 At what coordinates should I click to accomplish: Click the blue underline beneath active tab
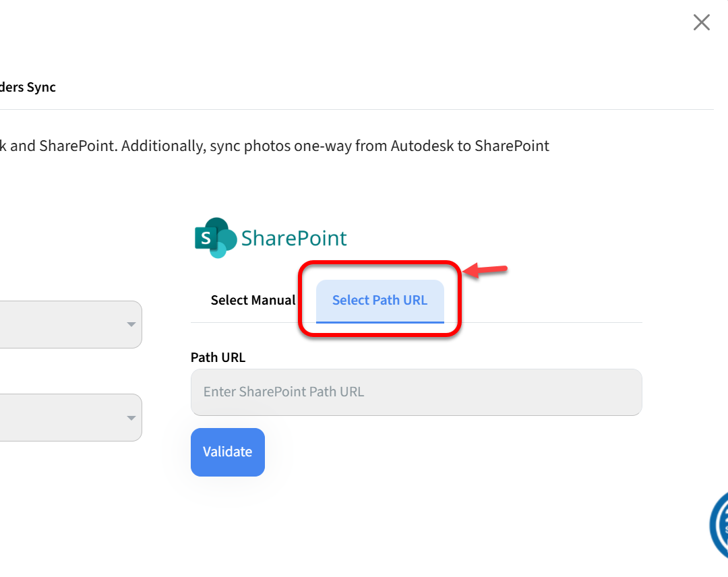click(380, 322)
